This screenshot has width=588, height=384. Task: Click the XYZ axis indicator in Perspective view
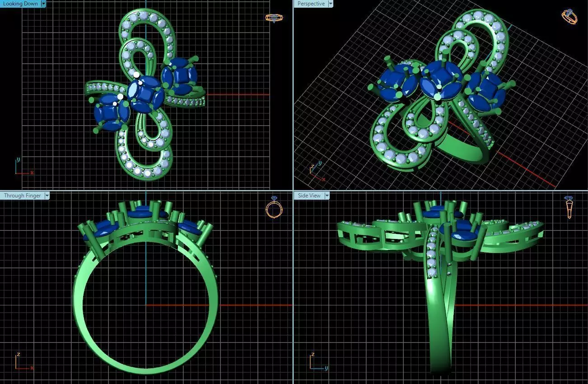click(x=317, y=172)
